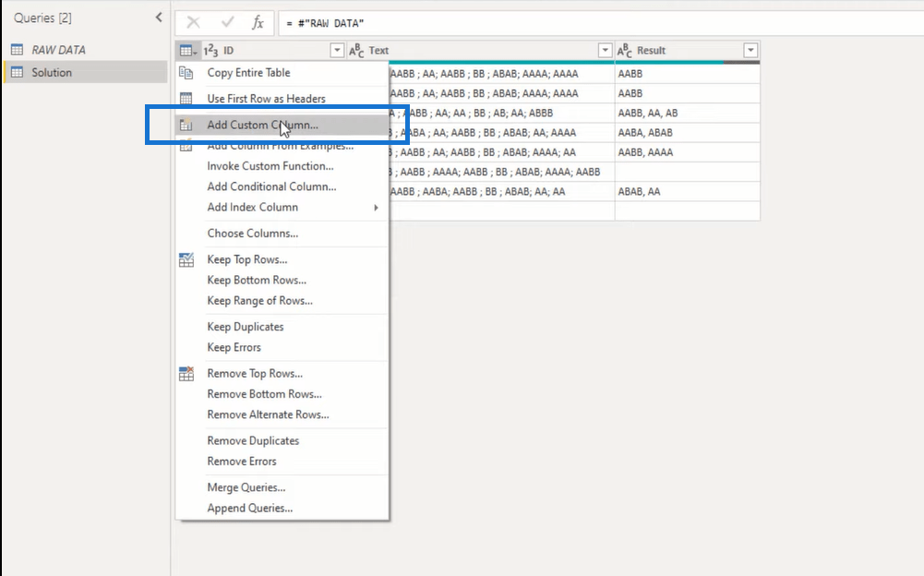Click the ID column number type icon
The image size is (924, 576).
[x=210, y=51]
